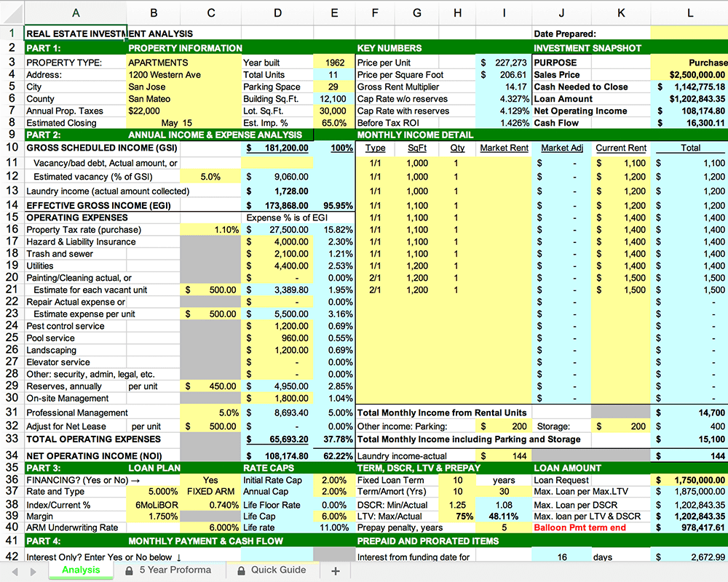Select the 1200 Western Ave address cell
Viewport: 728px width, 582px height.
point(183,75)
